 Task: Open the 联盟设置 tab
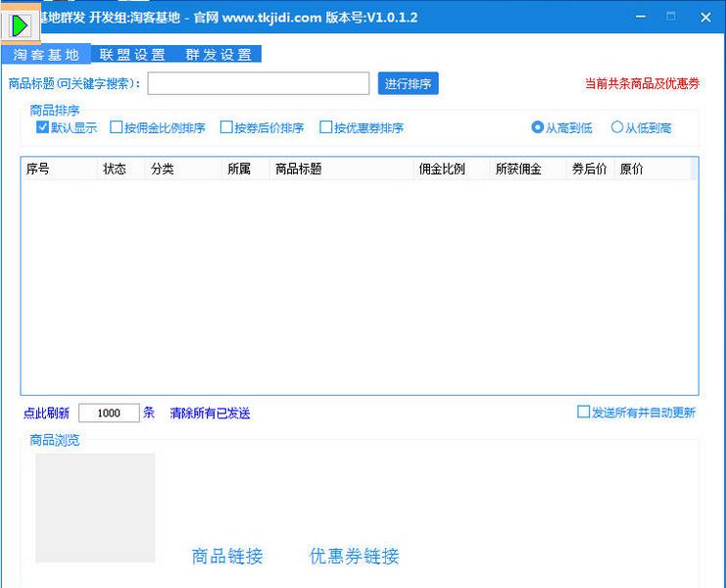132,55
